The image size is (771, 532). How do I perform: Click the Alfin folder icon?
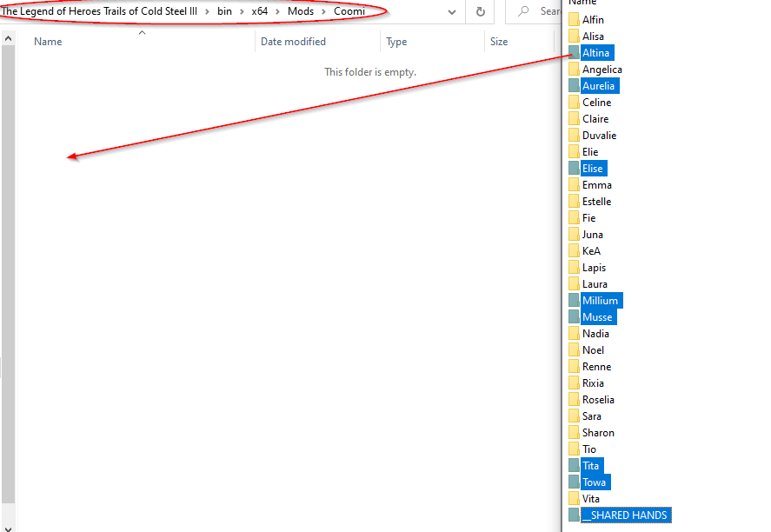coord(574,20)
